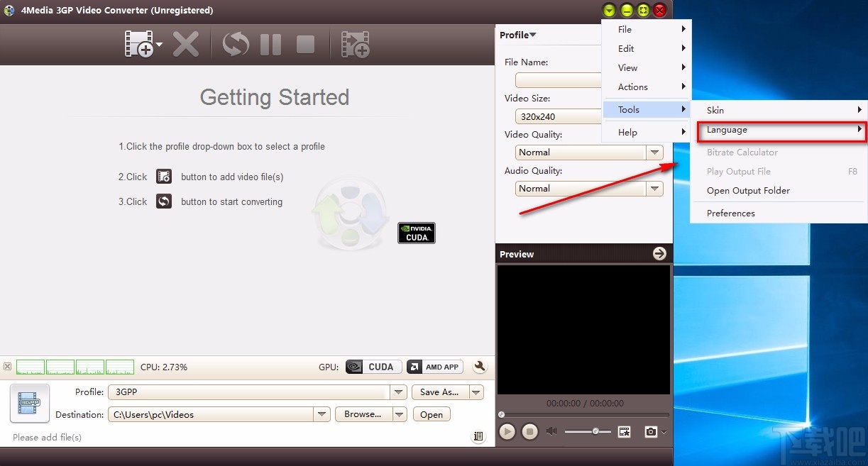The height and width of the screenshot is (466, 868).
Task: Click the 4Media app icon in title bar
Action: click(x=8, y=10)
